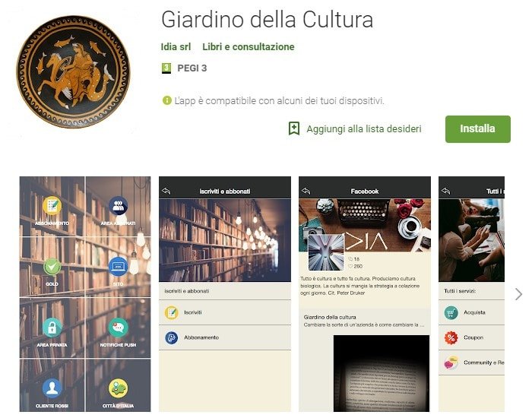
Task: Click the compatibility info icon
Action: click(167, 100)
